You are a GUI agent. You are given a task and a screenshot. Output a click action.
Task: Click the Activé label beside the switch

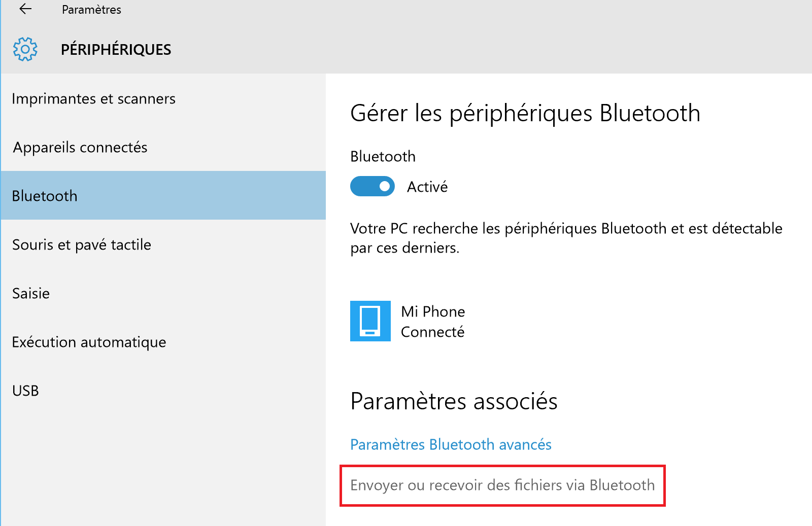(427, 187)
